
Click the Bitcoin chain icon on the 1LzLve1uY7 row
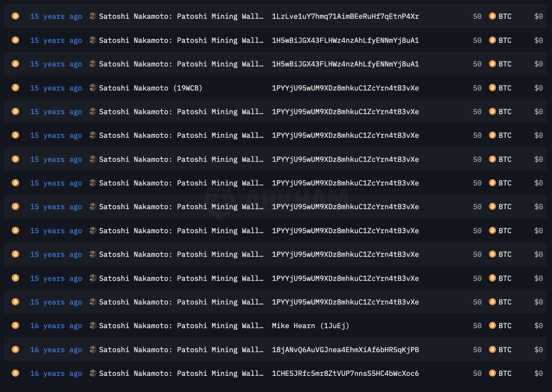click(x=15, y=16)
